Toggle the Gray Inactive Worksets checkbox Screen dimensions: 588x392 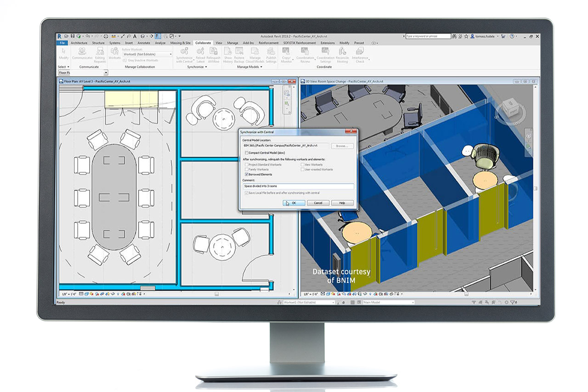click(125, 60)
